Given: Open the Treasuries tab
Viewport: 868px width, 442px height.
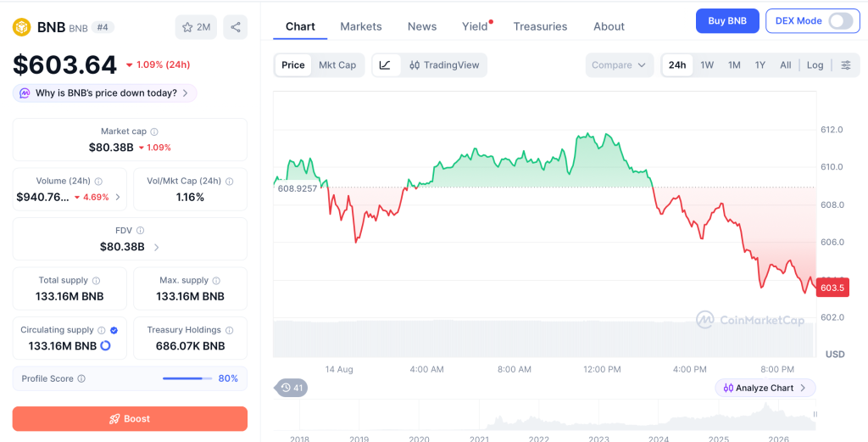Looking at the screenshot, I should pos(540,26).
